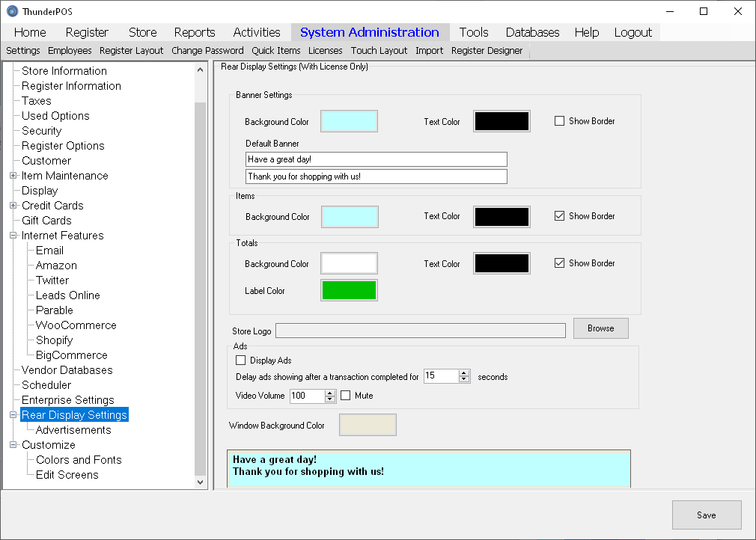Toggle the Display Ads checkbox
Image resolution: width=756 pixels, height=540 pixels.
241,360
